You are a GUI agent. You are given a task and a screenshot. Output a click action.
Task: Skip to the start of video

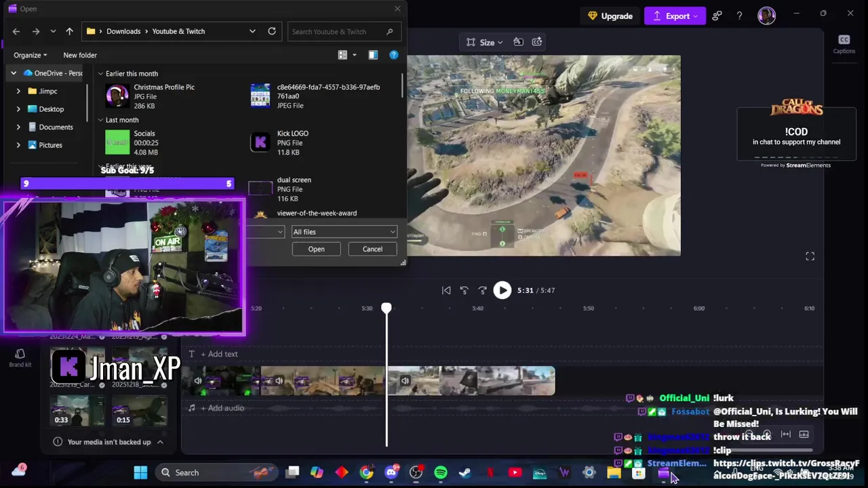click(446, 290)
